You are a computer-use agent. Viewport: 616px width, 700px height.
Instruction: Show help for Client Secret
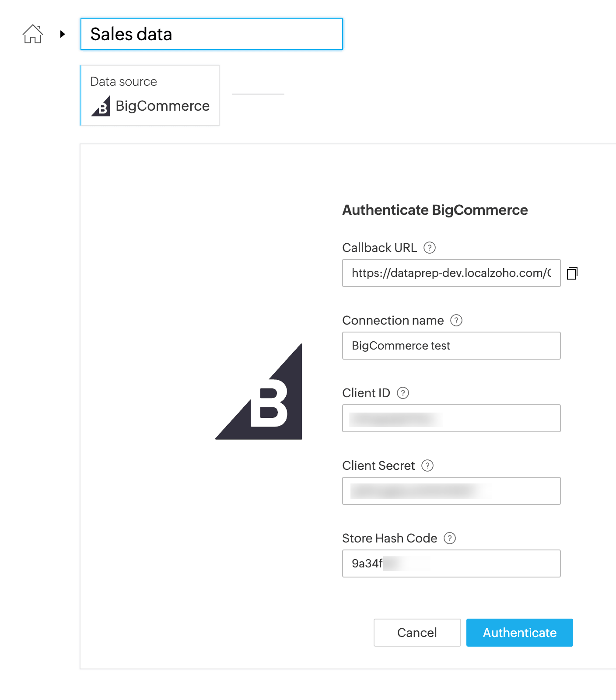427,466
